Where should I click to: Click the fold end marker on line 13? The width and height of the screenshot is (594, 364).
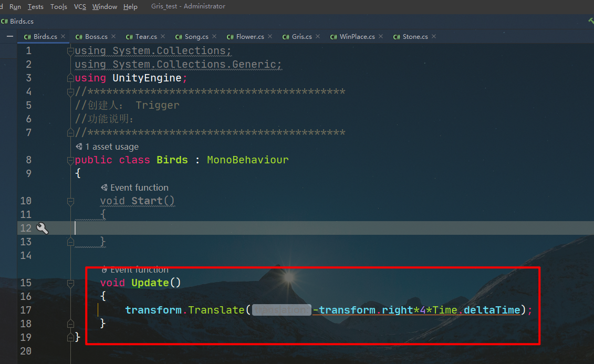(x=70, y=242)
